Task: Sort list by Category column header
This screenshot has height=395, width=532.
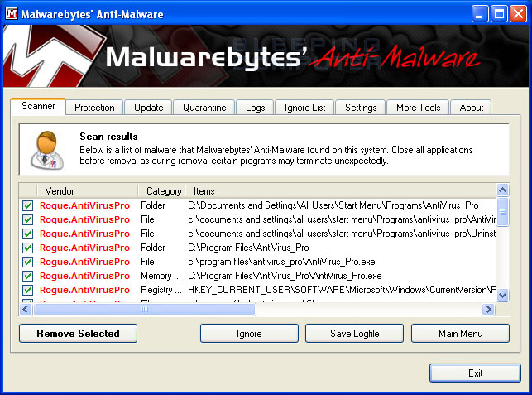Action: 163,191
